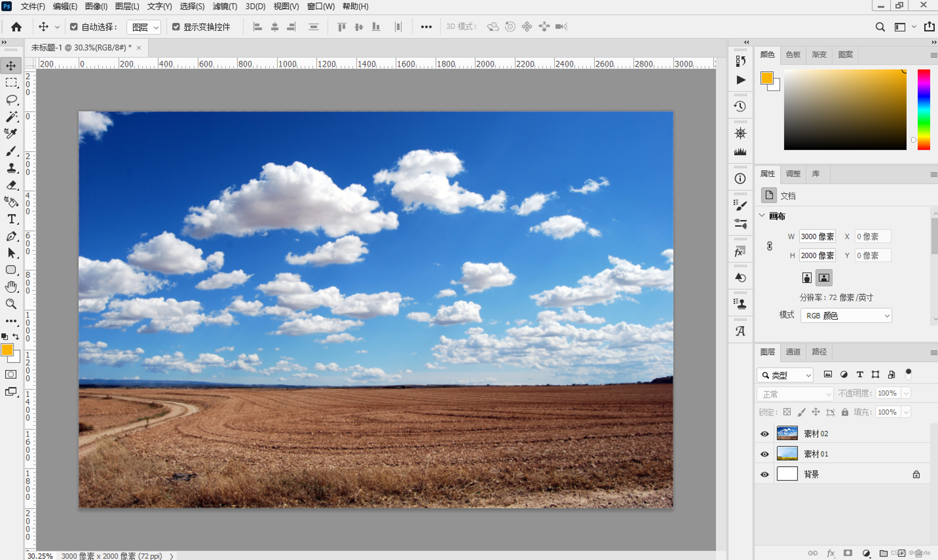Toggle layer filter on/off switch
The width and height of the screenshot is (938, 560).
(909, 374)
